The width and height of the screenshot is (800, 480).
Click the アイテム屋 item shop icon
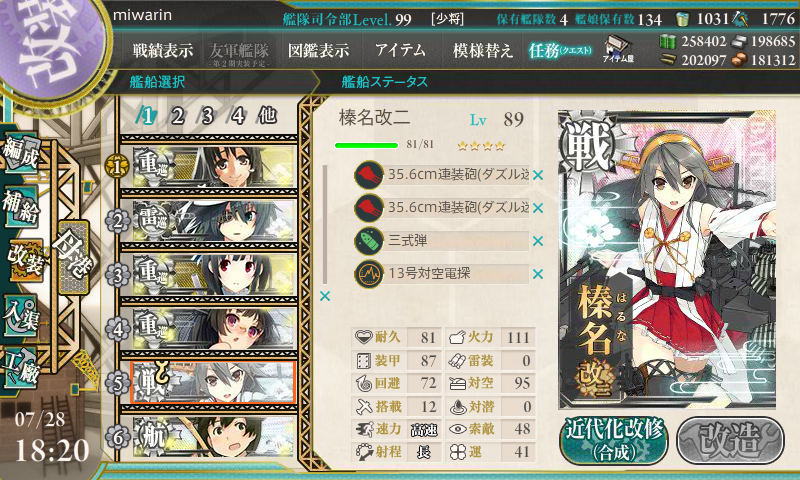click(x=618, y=49)
